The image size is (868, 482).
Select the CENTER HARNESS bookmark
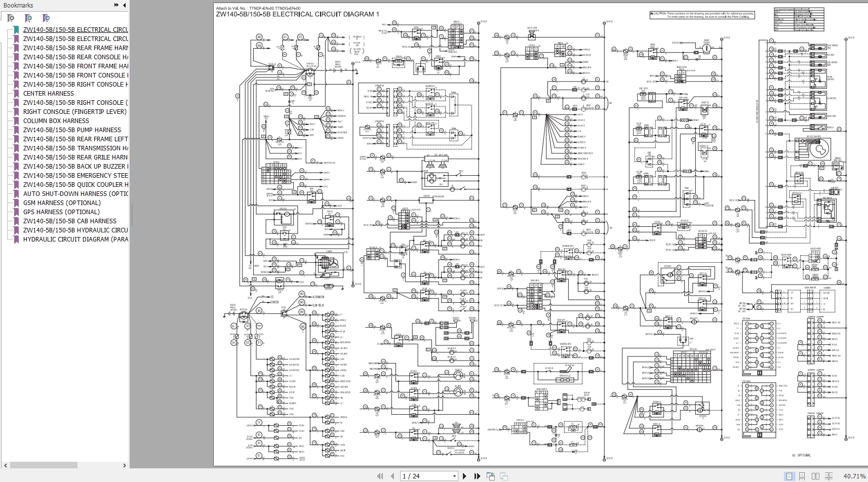pyautogui.click(x=49, y=94)
